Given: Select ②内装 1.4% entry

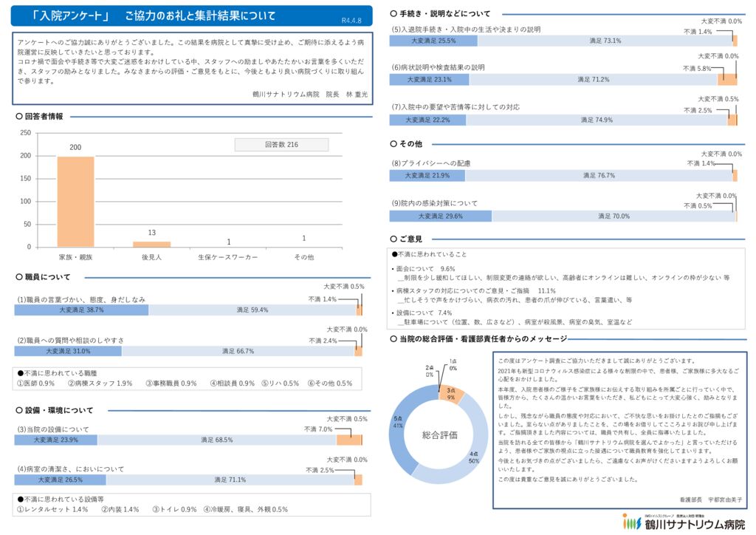Looking at the screenshot, I should click(120, 509).
